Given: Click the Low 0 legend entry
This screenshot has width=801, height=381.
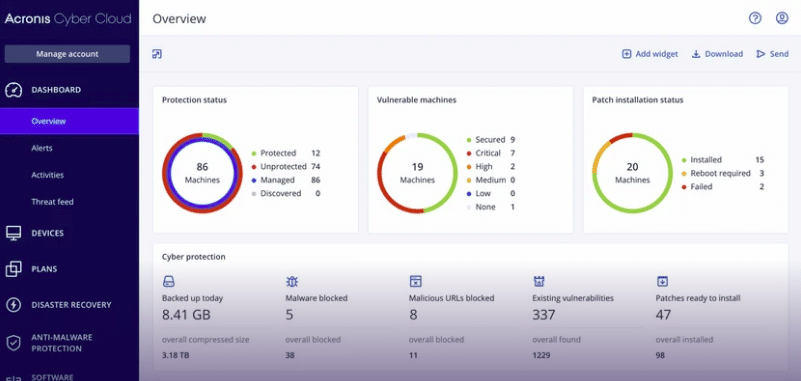Looking at the screenshot, I should [x=490, y=194].
